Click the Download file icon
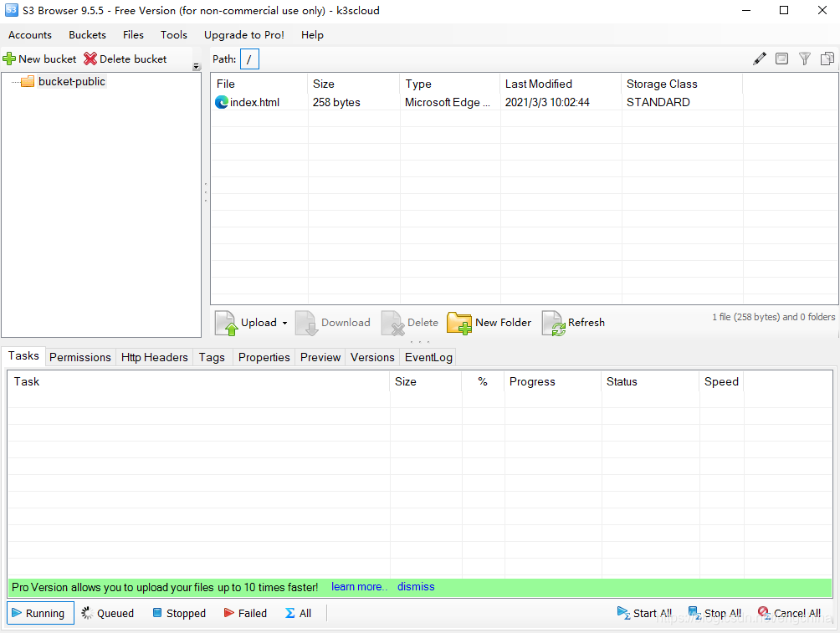The image size is (840, 633). click(307, 323)
